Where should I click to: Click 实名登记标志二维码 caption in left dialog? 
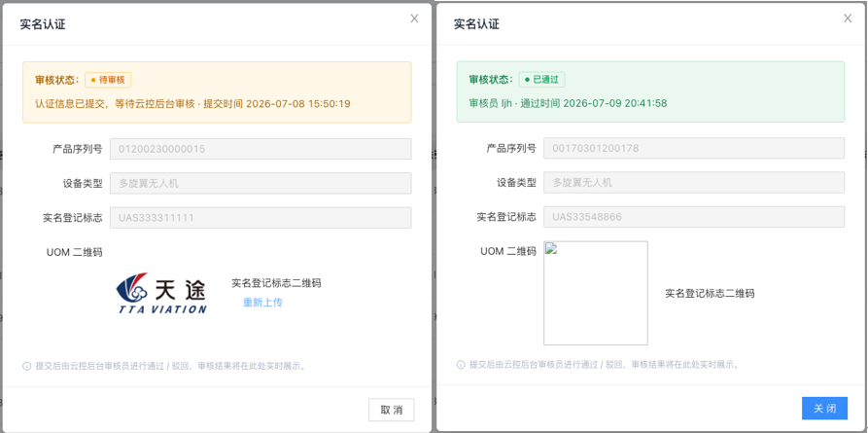click(276, 283)
